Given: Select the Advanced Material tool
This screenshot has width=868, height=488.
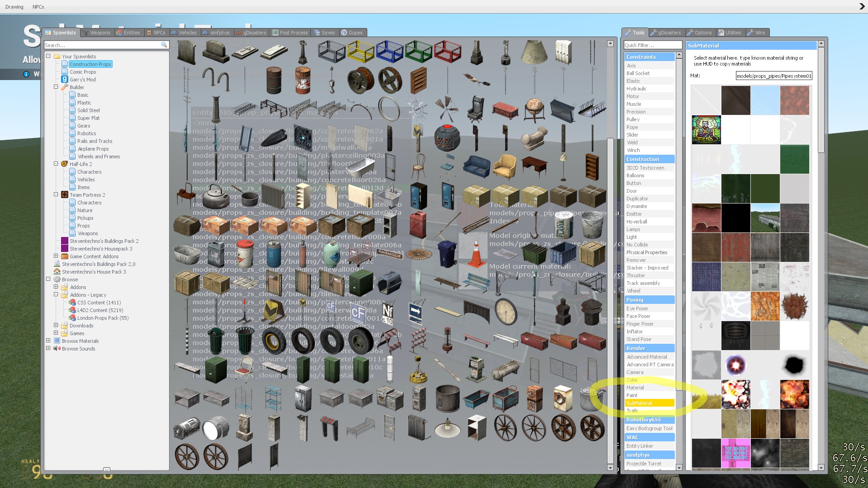Looking at the screenshot, I should [650, 357].
